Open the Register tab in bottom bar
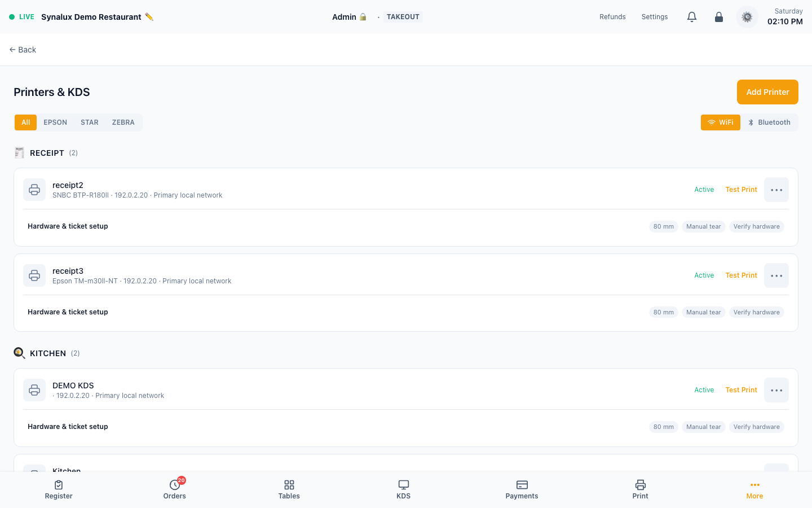Image resolution: width=812 pixels, height=508 pixels. (59, 489)
